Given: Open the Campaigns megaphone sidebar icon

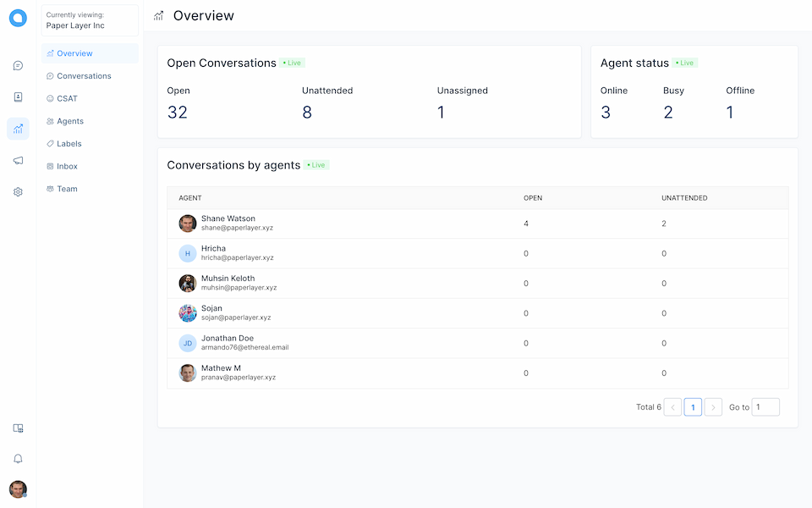Looking at the screenshot, I should tap(18, 160).
